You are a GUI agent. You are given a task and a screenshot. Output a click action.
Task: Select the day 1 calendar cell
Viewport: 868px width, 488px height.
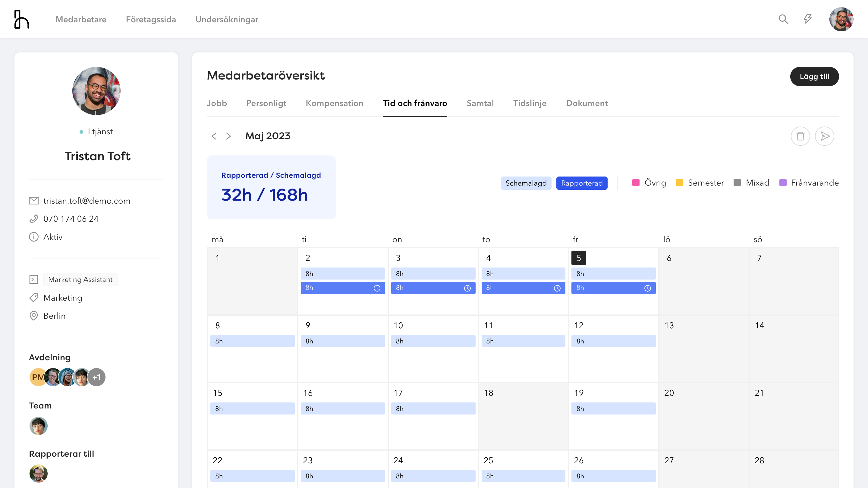point(252,281)
